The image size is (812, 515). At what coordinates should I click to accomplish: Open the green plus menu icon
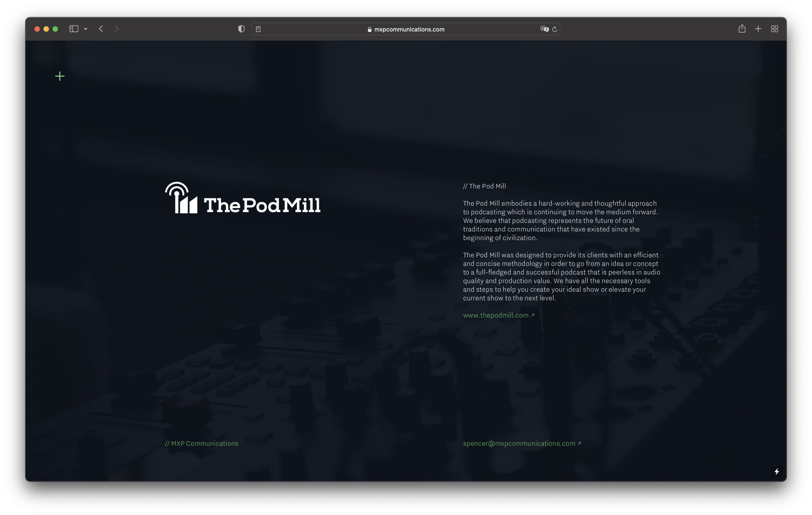click(x=60, y=76)
